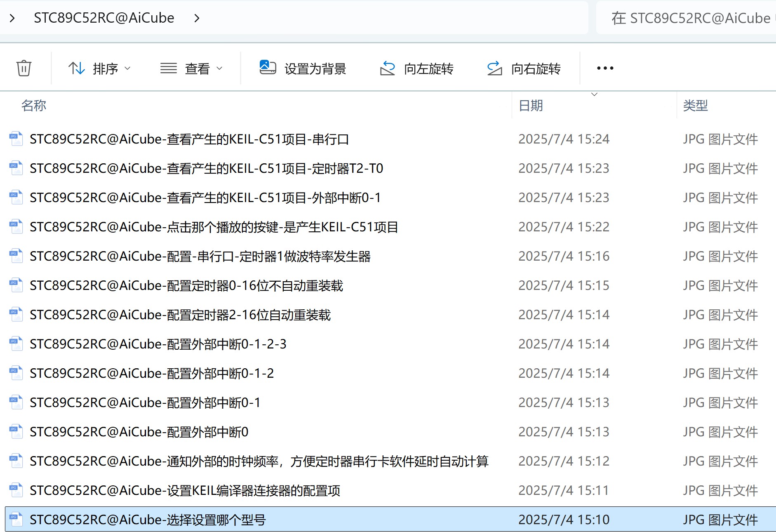This screenshot has height=532, width=776.
Task: Select file named 配置外部中断0-1-2
Action: tap(152, 374)
